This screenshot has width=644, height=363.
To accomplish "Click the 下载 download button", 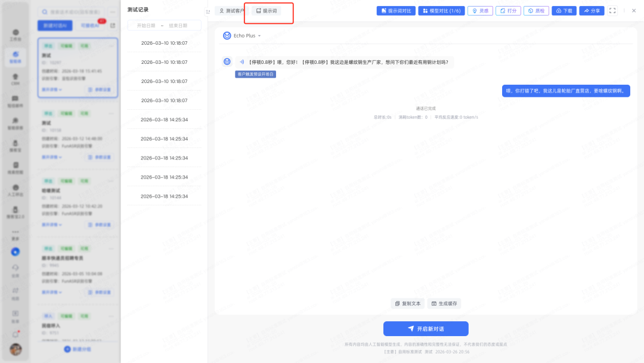I will click(563, 11).
